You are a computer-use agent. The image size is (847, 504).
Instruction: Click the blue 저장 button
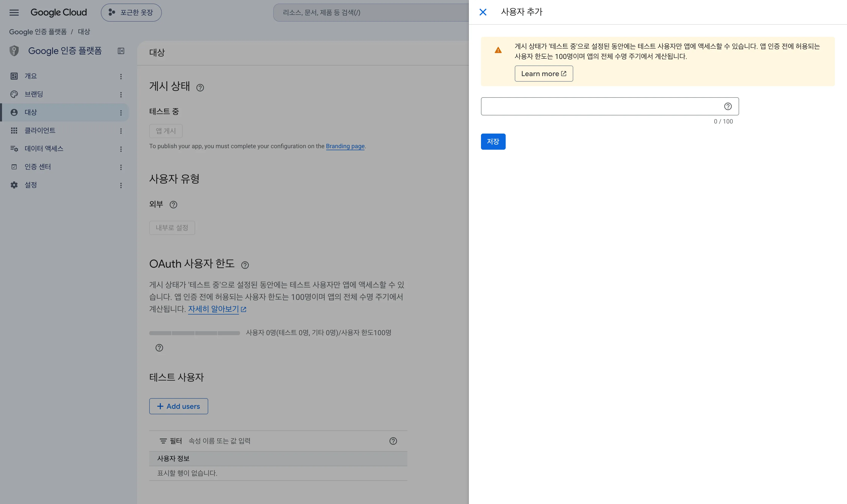point(493,142)
